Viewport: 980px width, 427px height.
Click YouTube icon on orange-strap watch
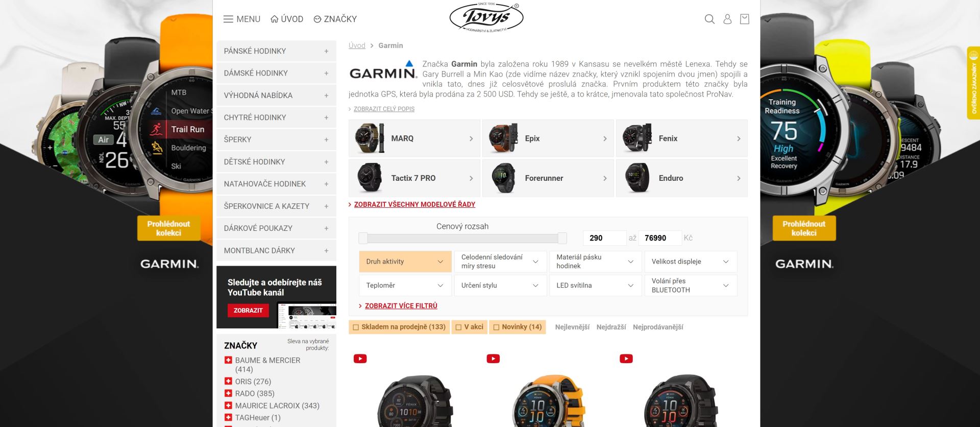(493, 359)
